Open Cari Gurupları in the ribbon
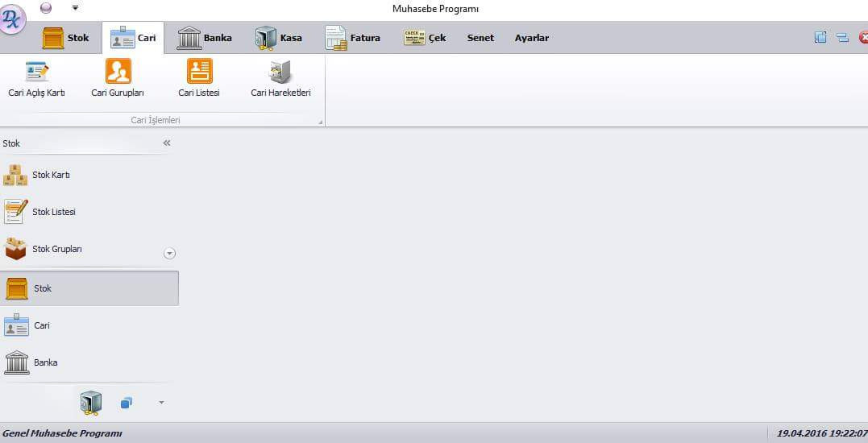868x443 pixels. 118,79
